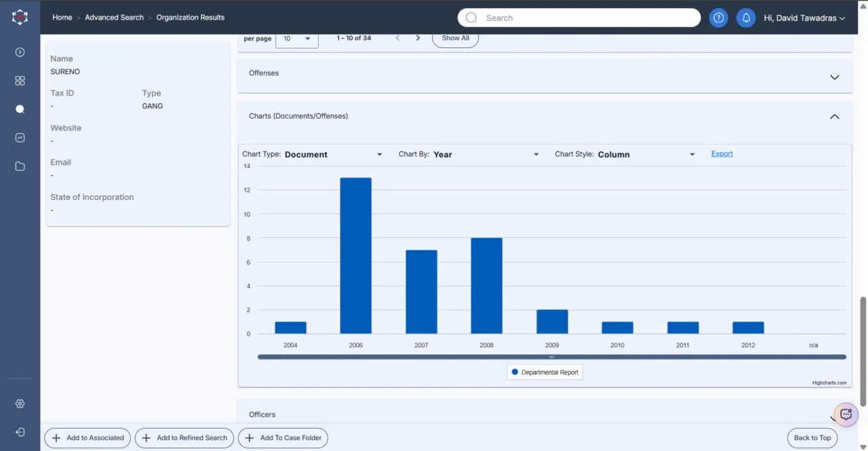Click the Show All button

(x=455, y=38)
